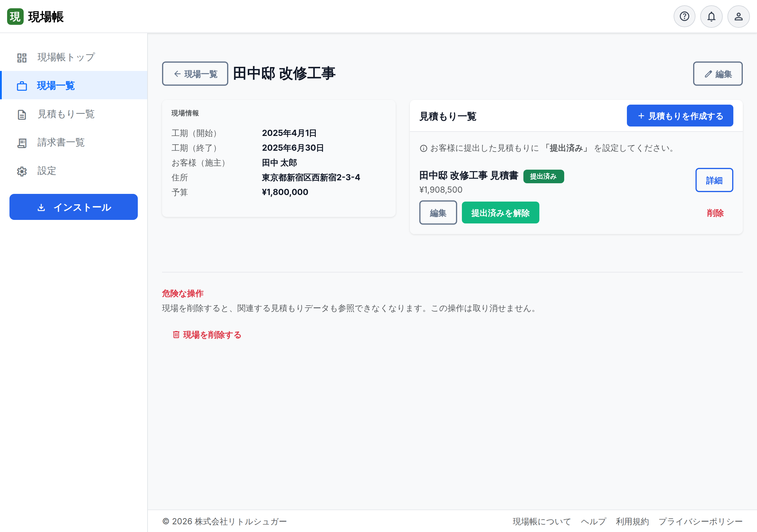This screenshot has width=757, height=532.
Task: Click the receipt icon beside 請求書一覧
Action: tap(22, 143)
